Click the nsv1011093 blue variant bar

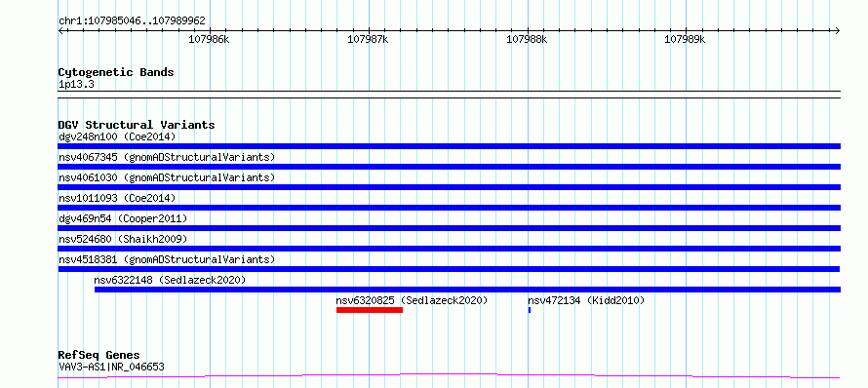pos(449,208)
